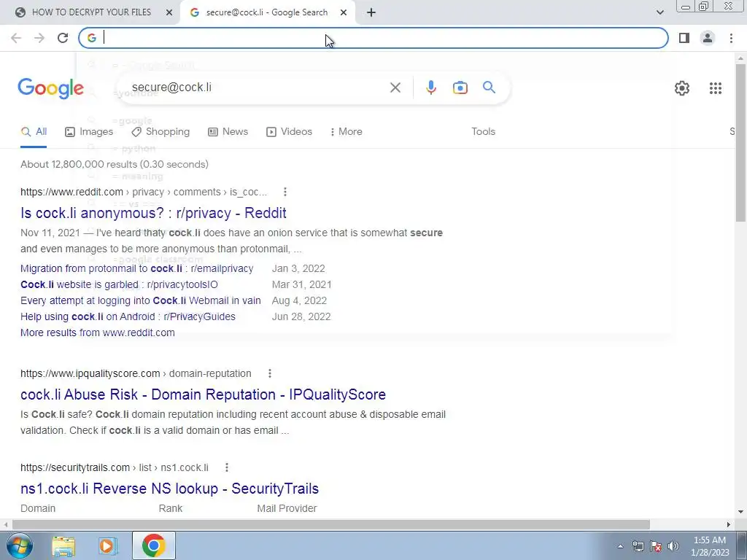Image resolution: width=747 pixels, height=560 pixels.
Task: Open 'Cock.li website is garbled' link
Action: tap(119, 285)
